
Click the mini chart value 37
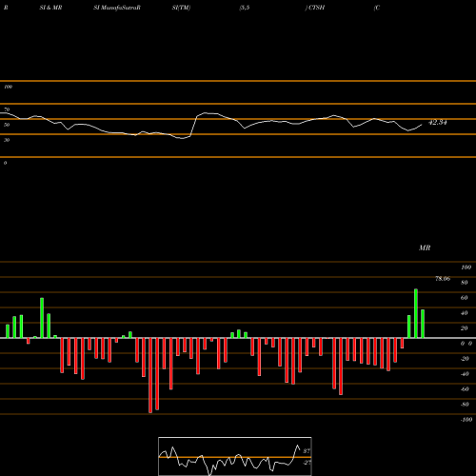click(307, 451)
